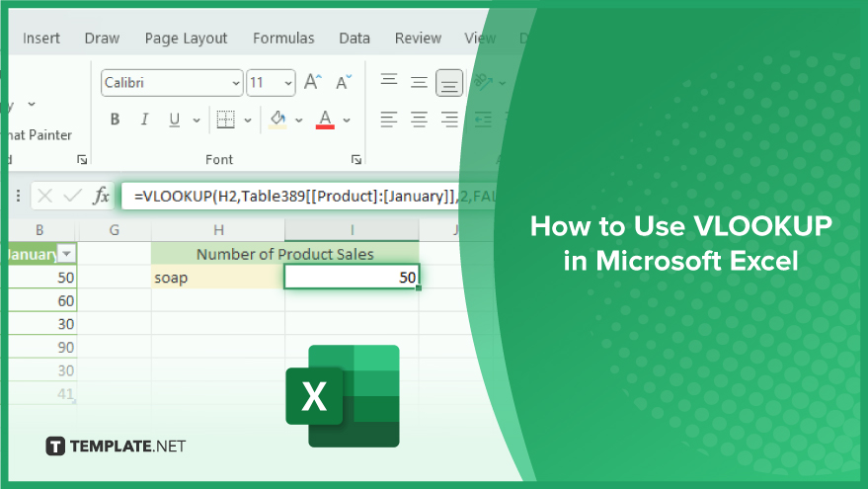Viewport: 868px width, 489px height.
Task: Center text horizontally
Action: click(419, 120)
